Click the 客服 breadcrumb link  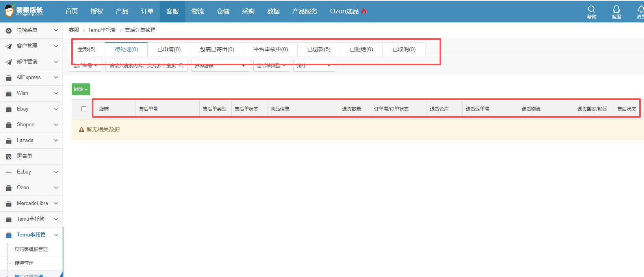74,30
